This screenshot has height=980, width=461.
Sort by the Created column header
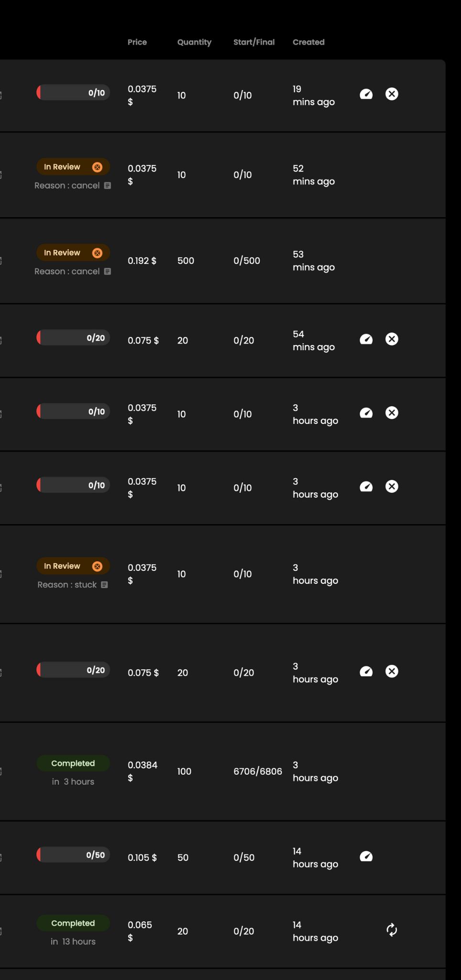tap(308, 42)
